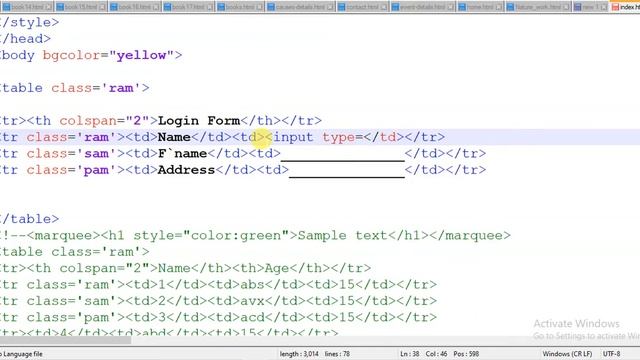Click the file icon on new 1 tab

point(578,7)
